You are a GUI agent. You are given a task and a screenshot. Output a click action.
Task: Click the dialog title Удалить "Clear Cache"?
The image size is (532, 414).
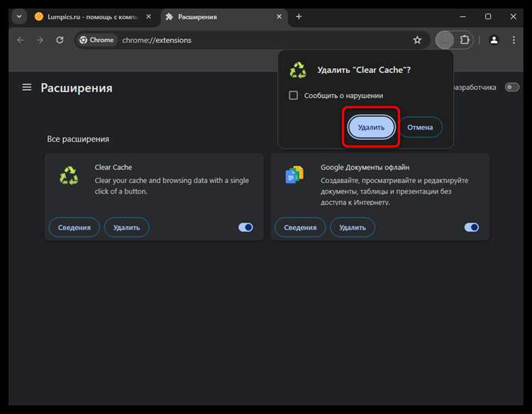pos(364,70)
